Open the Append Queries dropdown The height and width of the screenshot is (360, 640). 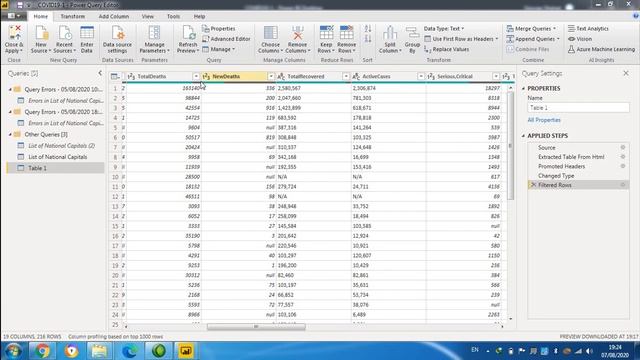tap(533, 39)
